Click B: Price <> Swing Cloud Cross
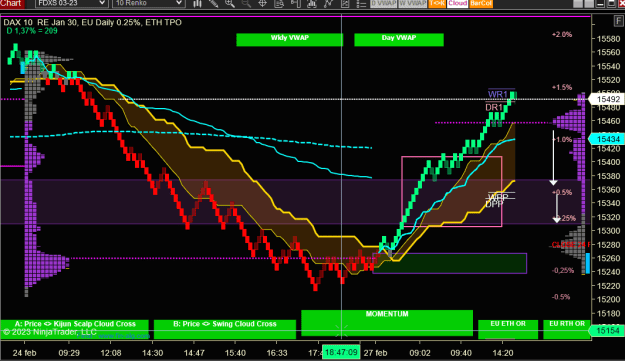The height and width of the screenshot is (361, 625). 225,329
